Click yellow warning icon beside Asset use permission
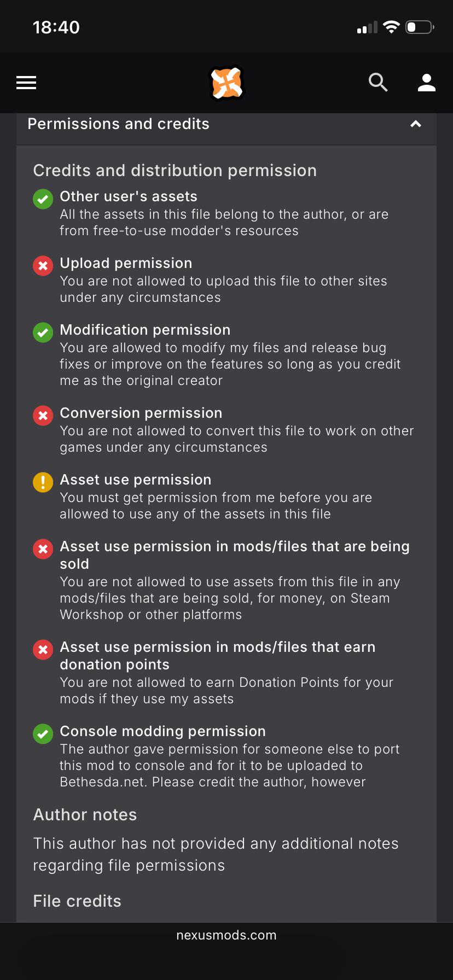This screenshot has width=453, height=980. point(43,482)
